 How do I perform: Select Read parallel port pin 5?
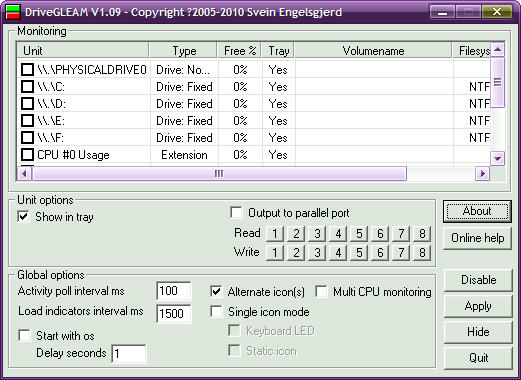(359, 234)
